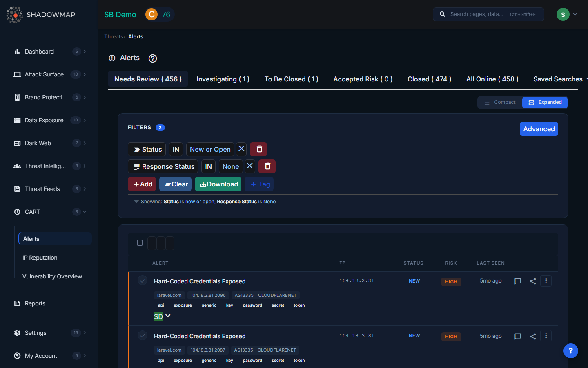Viewport: 588px width, 368px height.
Task: Open user avatar dropdown menu
Action: [x=567, y=14]
